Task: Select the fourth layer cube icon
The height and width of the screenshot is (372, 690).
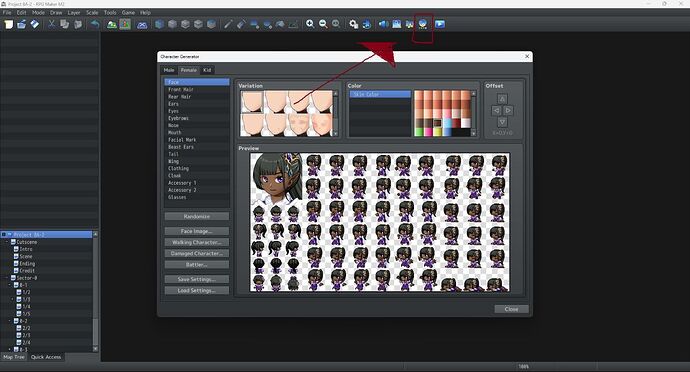Action: tap(198, 24)
